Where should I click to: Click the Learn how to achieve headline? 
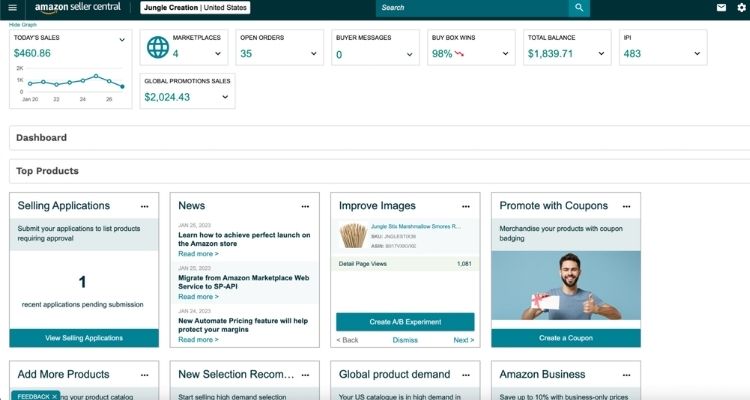tap(244, 239)
